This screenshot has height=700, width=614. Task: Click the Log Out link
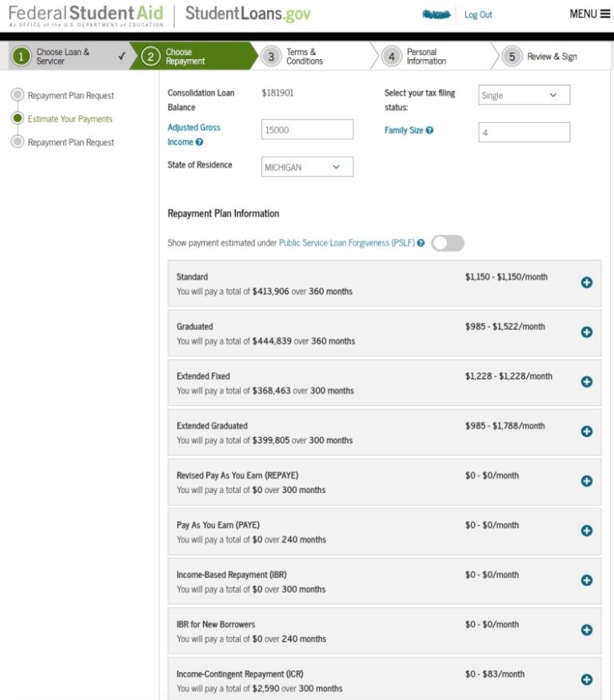pyautogui.click(x=478, y=14)
